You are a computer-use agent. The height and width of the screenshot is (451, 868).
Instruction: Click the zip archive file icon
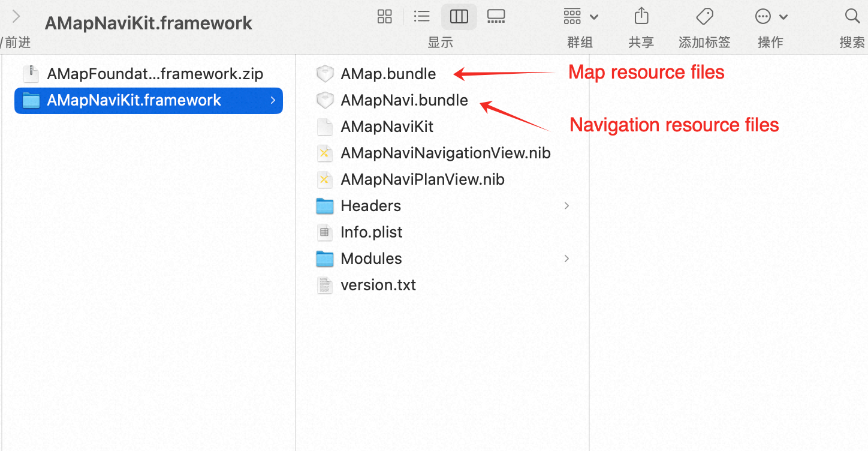[x=31, y=74]
